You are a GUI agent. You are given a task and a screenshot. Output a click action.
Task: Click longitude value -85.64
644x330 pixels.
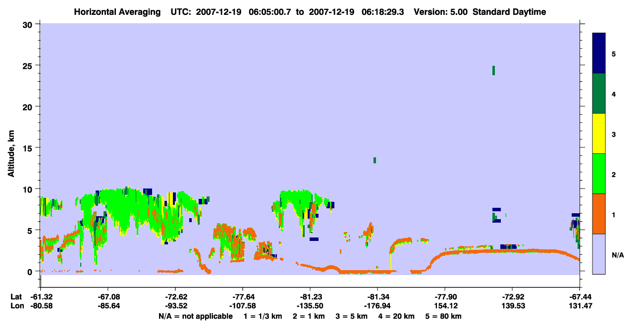click(x=107, y=306)
